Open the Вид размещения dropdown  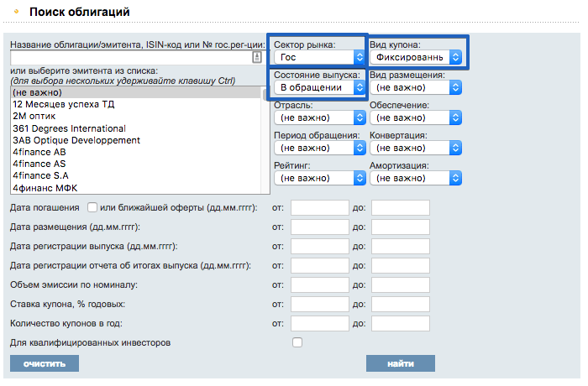click(416, 88)
